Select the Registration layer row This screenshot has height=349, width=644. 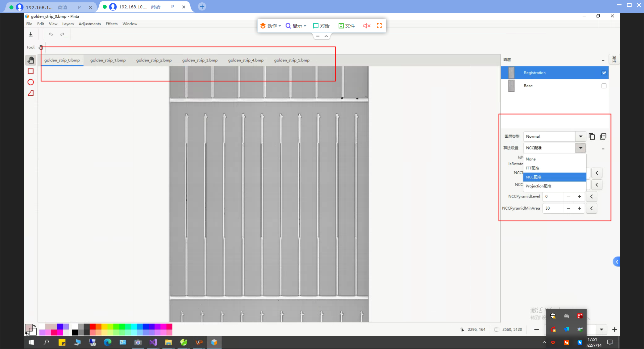pos(554,73)
